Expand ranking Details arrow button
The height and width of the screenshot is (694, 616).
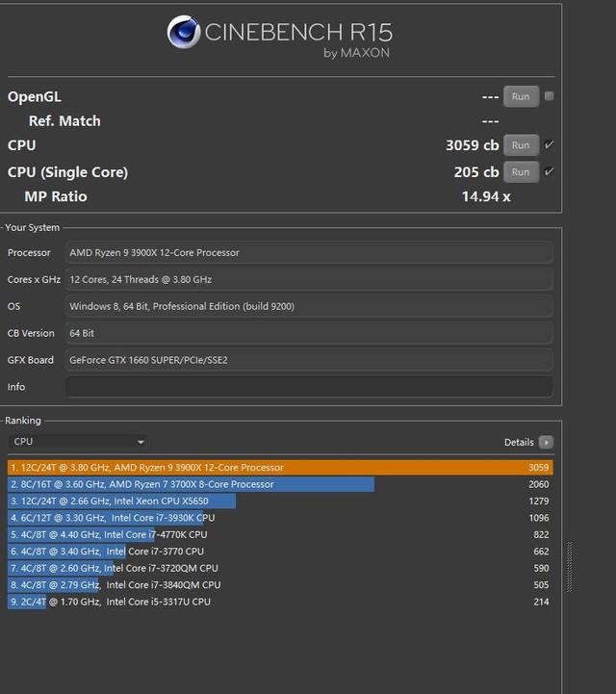coord(546,442)
